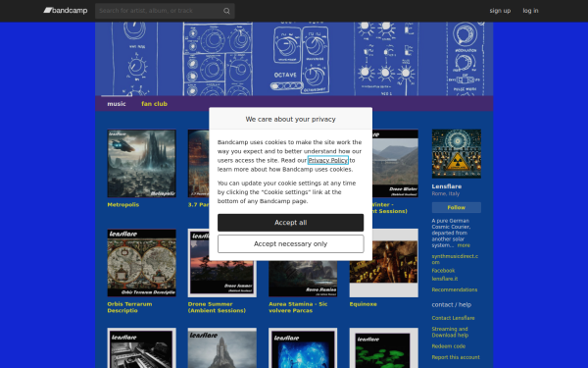Open the Aurea Stamina album cover
The height and width of the screenshot is (368, 588).
click(303, 279)
